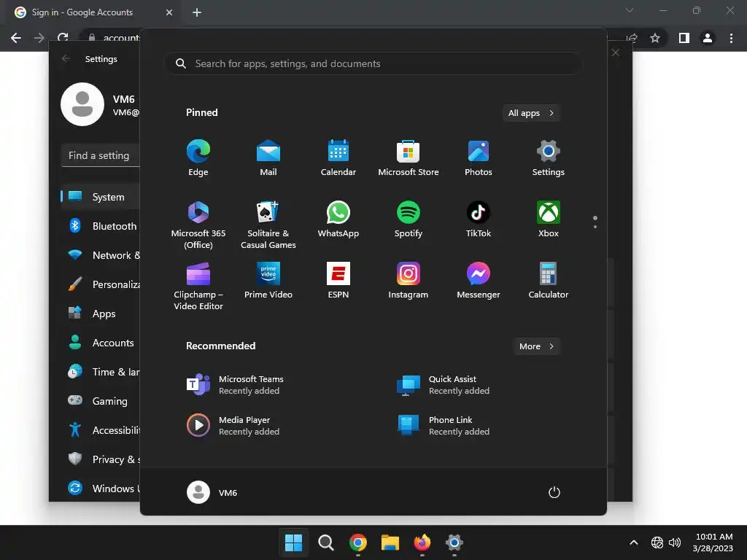Launch Instagram

tap(409, 281)
